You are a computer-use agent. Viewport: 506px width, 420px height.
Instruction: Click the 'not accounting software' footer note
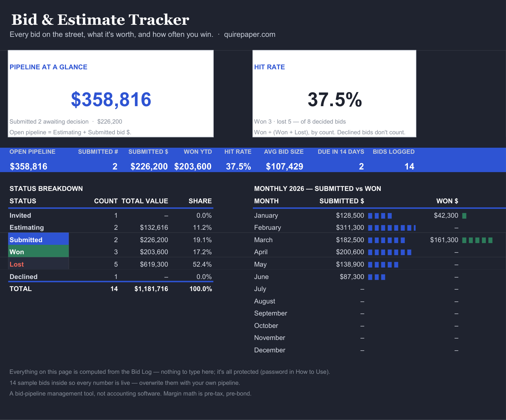point(130,394)
